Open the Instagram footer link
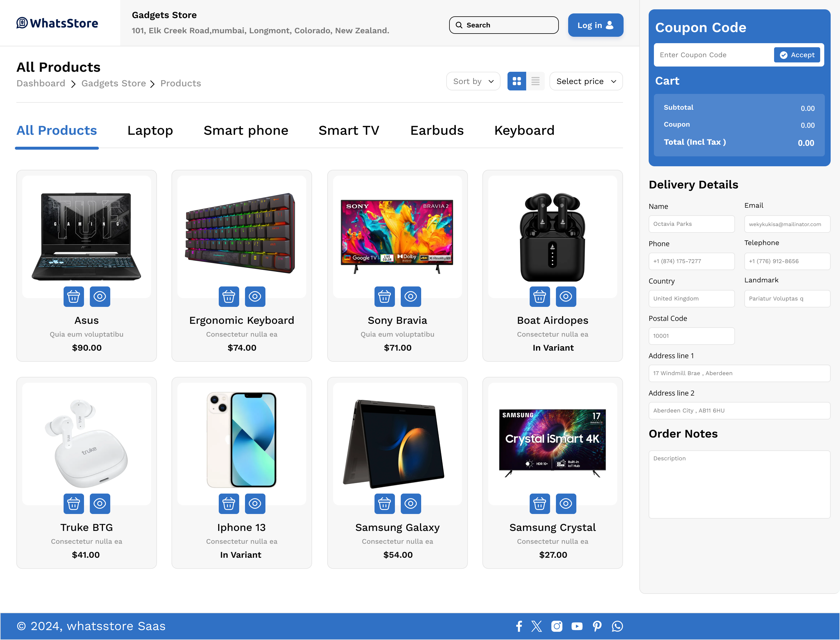Screen dimensions: 840x640 556,626
